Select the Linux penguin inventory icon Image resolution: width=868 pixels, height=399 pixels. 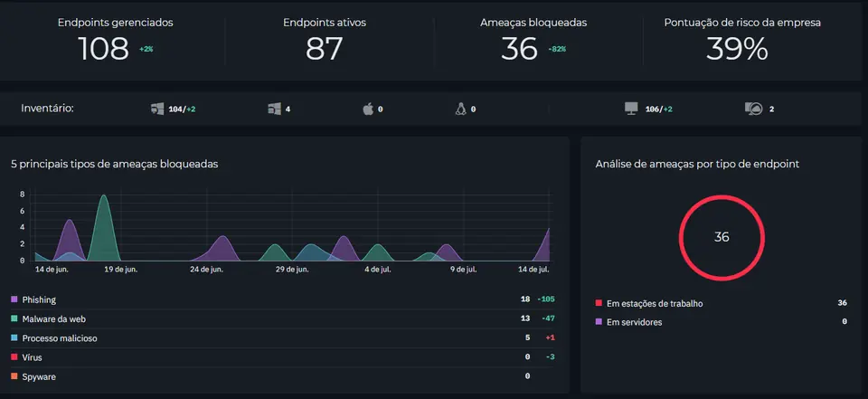coord(460,109)
